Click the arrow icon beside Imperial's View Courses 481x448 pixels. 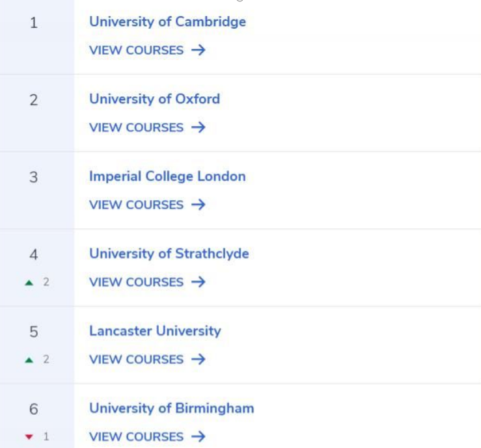pyautogui.click(x=198, y=204)
